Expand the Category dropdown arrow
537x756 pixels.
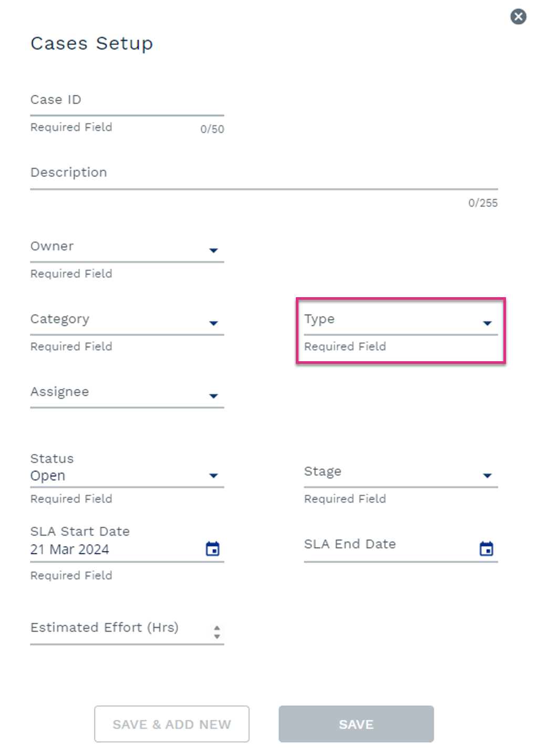(213, 323)
